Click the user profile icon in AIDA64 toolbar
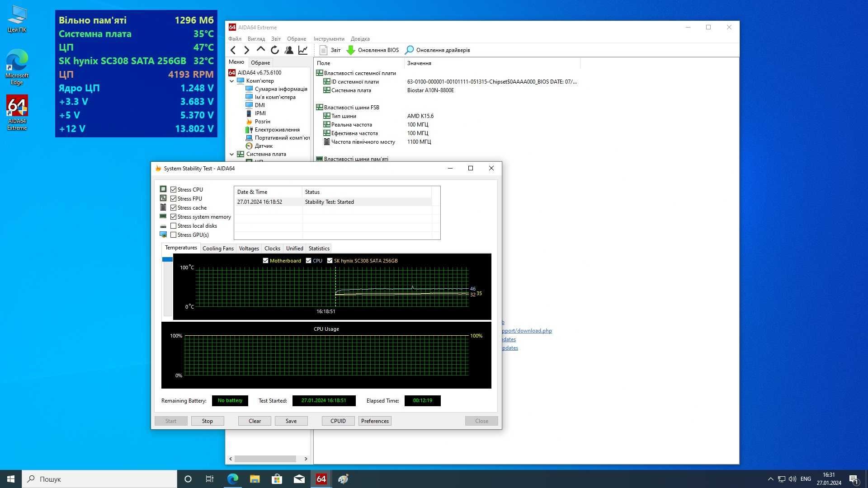Viewport: 868px width, 488px height. point(288,50)
